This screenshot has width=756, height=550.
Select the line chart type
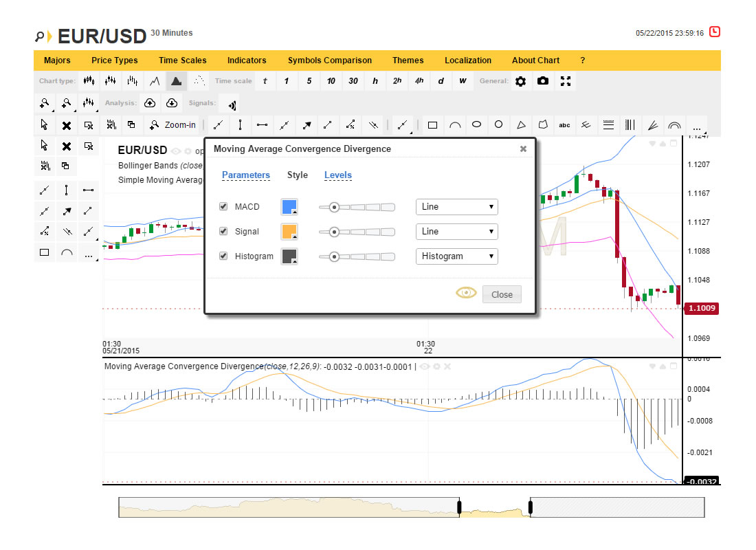(155, 81)
